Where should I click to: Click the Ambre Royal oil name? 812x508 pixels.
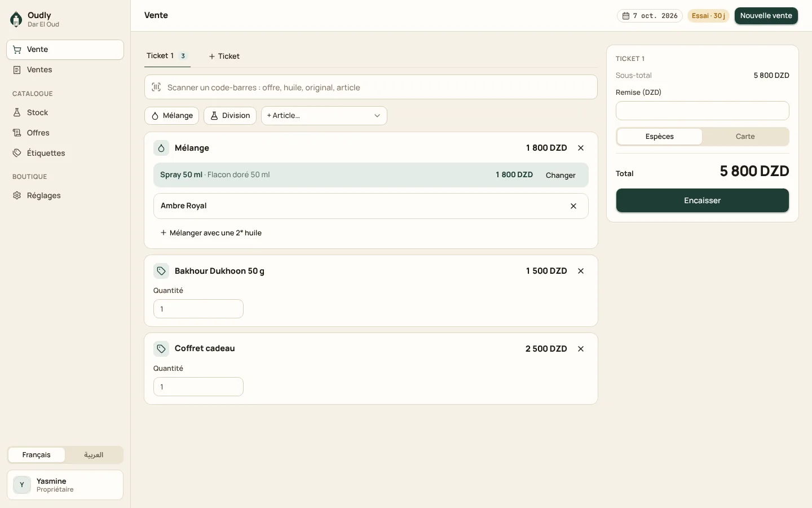pos(184,206)
